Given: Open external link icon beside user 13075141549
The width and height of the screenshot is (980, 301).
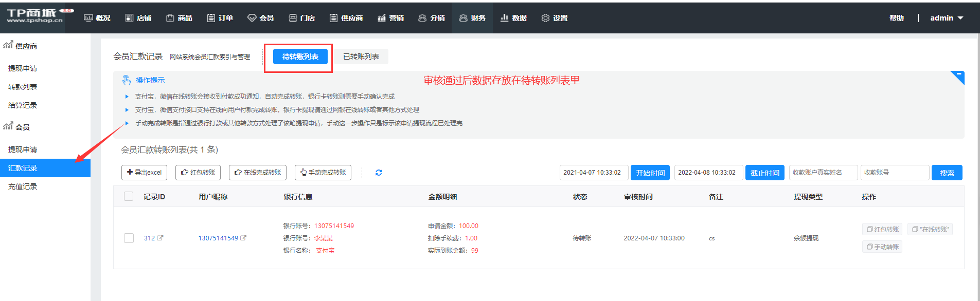Looking at the screenshot, I should coord(243,238).
